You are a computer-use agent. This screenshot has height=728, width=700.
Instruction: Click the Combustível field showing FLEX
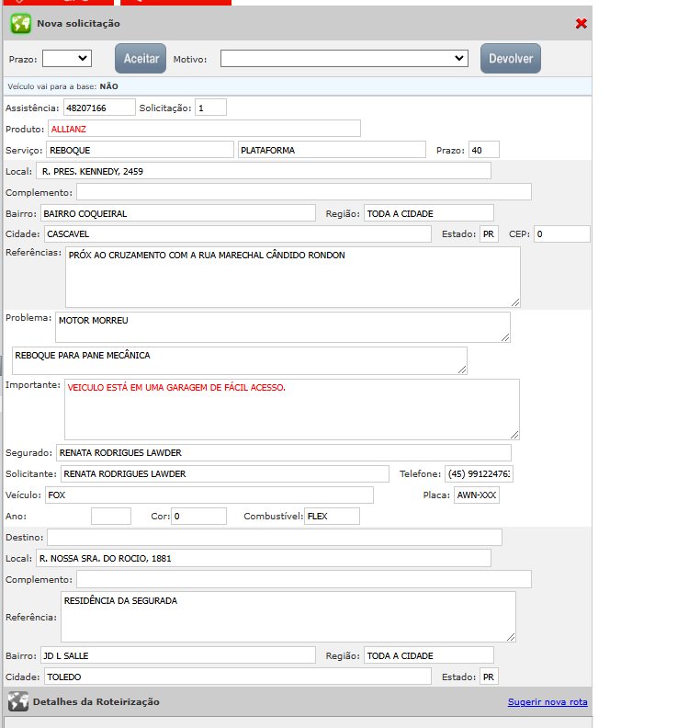coord(332,516)
